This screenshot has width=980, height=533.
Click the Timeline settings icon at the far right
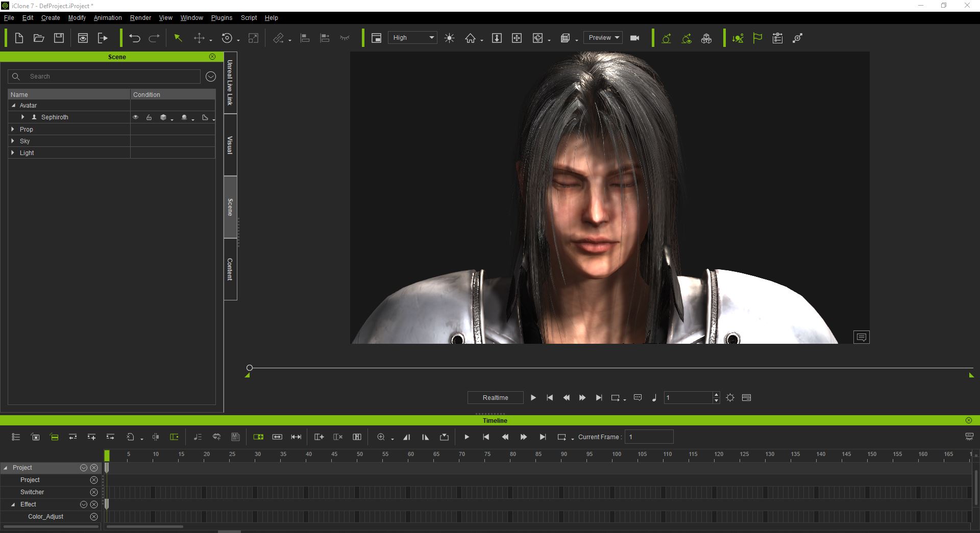pyautogui.click(x=969, y=437)
